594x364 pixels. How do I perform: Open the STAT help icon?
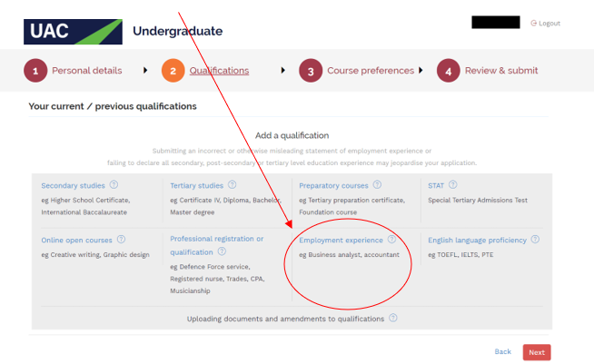point(452,185)
